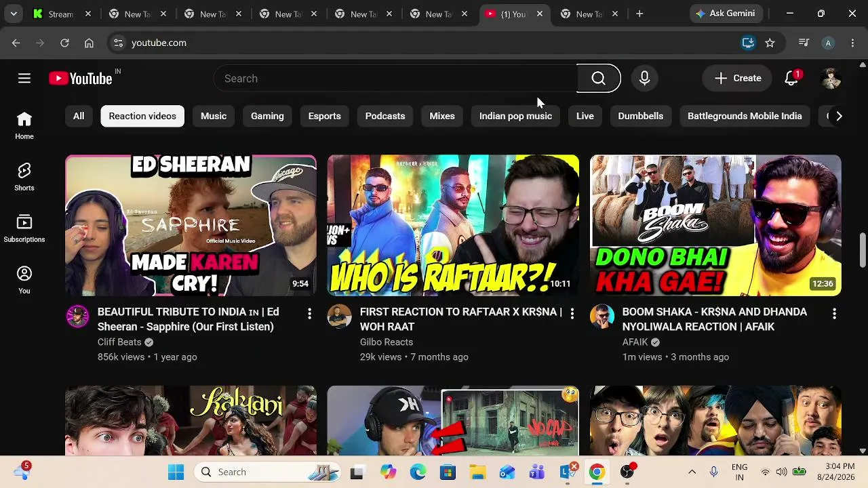Select the Indian pop music chip

(x=515, y=116)
